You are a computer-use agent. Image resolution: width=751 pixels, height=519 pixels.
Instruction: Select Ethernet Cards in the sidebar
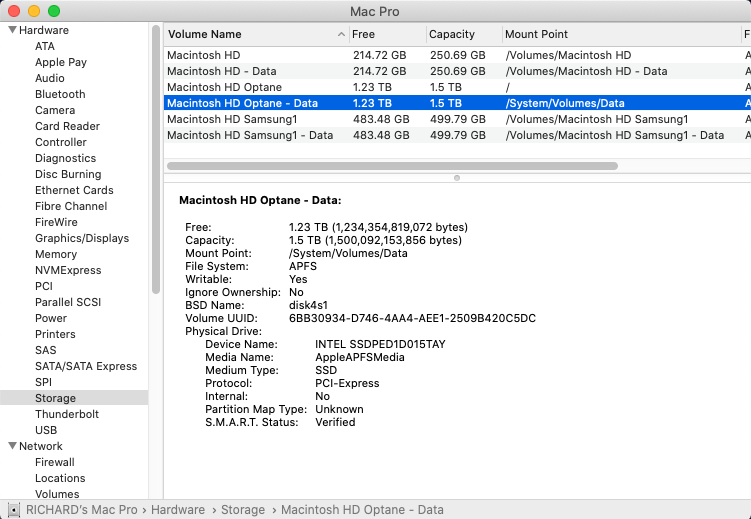tap(74, 190)
